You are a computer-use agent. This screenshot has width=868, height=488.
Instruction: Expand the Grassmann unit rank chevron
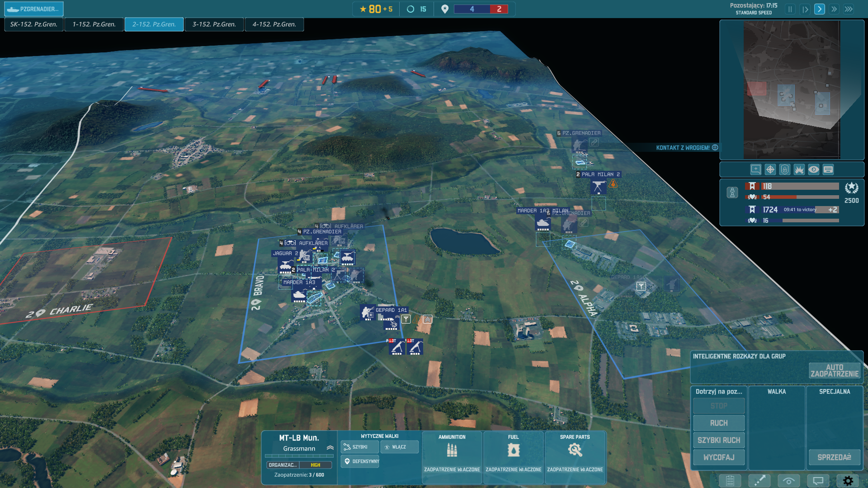(x=330, y=448)
